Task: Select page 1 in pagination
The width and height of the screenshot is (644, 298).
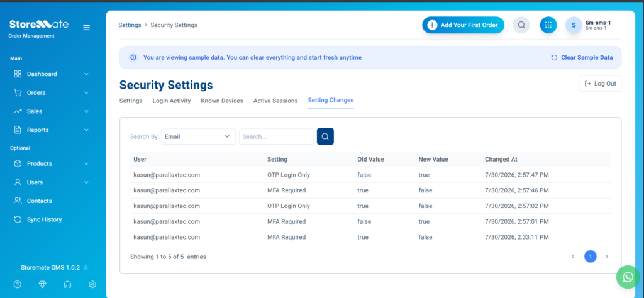Action: pos(590,257)
